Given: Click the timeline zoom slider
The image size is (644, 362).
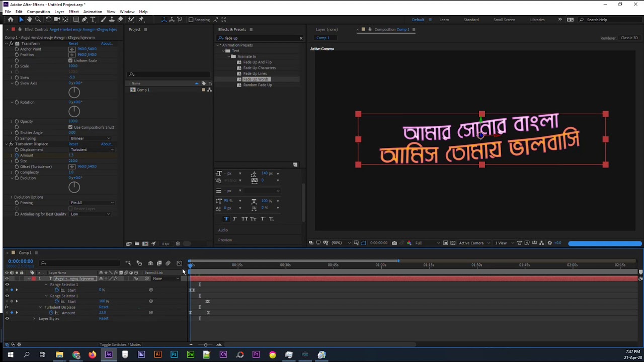Looking at the screenshot, I should point(205,345).
